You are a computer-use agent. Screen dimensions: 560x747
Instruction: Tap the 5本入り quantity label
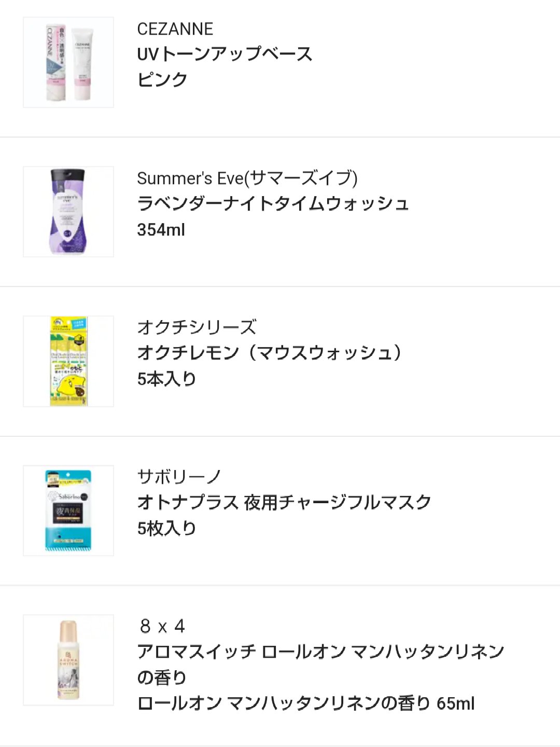click(x=166, y=379)
